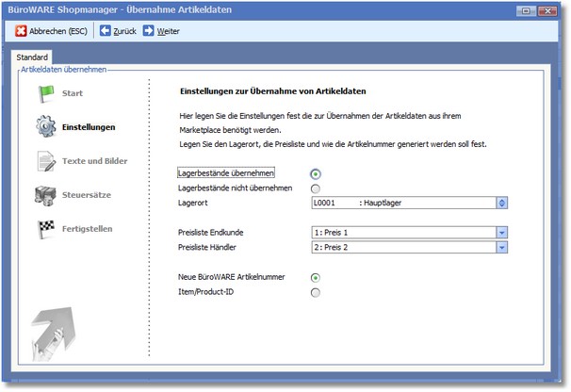
Task: Switch to the Standard tab
Action: (x=33, y=58)
